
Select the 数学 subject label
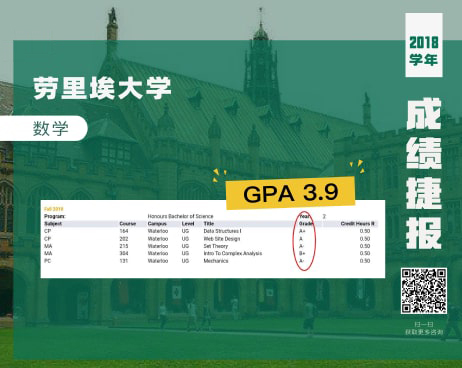pyautogui.click(x=50, y=128)
